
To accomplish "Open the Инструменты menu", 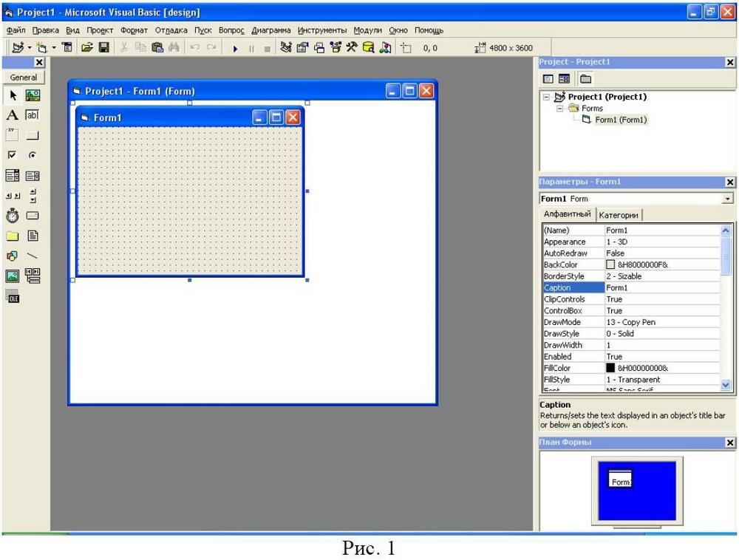I will 322,30.
